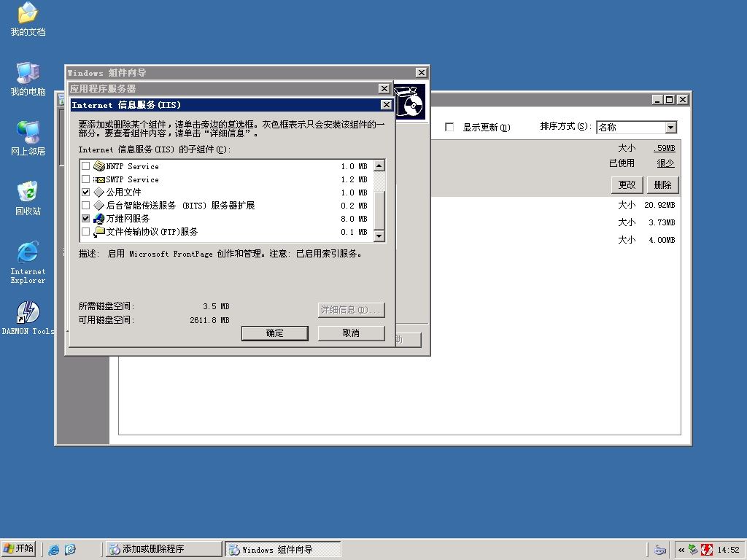Maximize the 添加或删除程序 window

[x=670, y=99]
